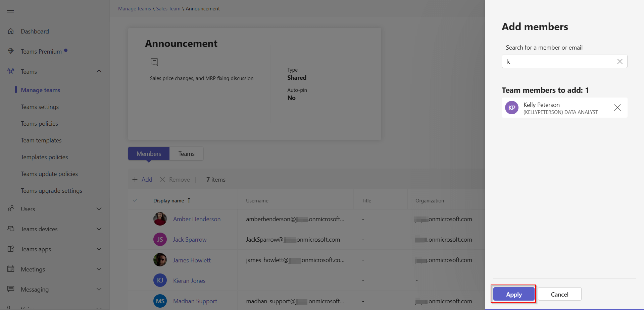644x310 pixels.
Task: Clear the member search field with the X
Action: click(x=620, y=61)
